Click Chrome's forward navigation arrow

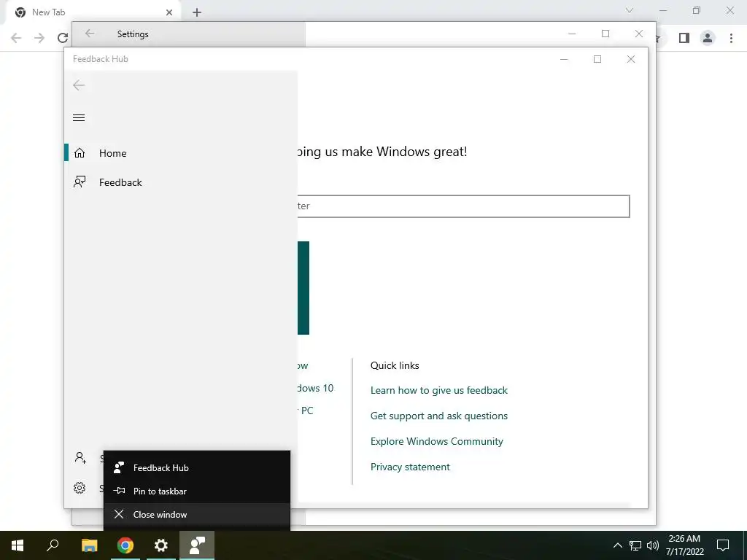coord(39,38)
